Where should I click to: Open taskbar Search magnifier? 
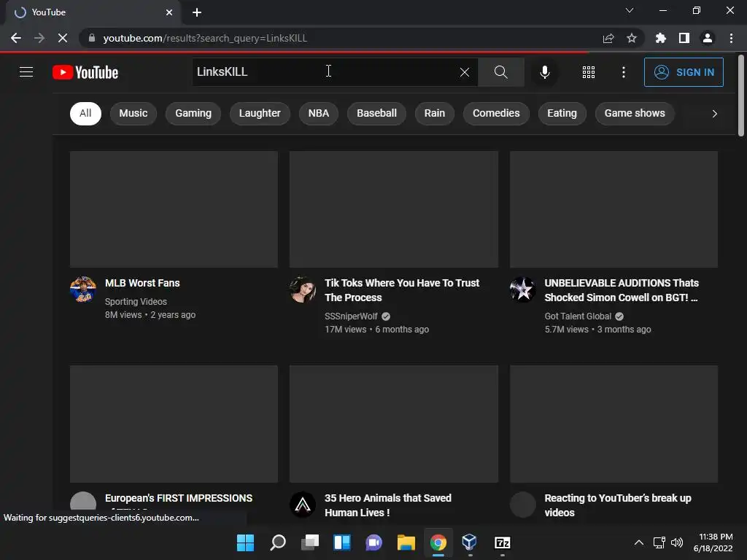click(278, 542)
